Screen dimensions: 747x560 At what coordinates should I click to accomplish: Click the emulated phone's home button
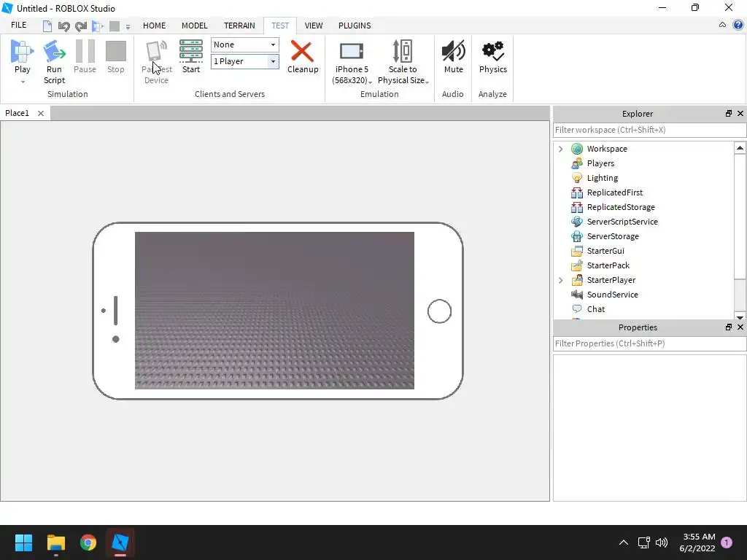[x=439, y=311]
